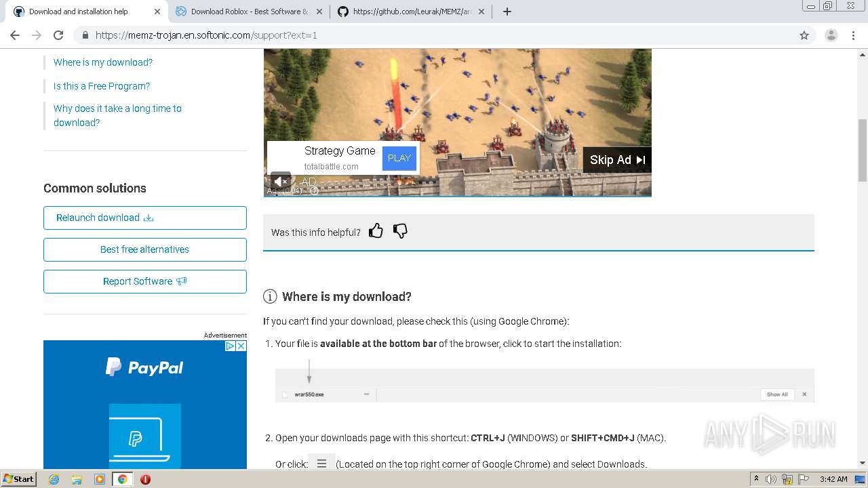Click the download bar illustration image
The width and height of the screenshot is (868, 488).
coord(545,386)
